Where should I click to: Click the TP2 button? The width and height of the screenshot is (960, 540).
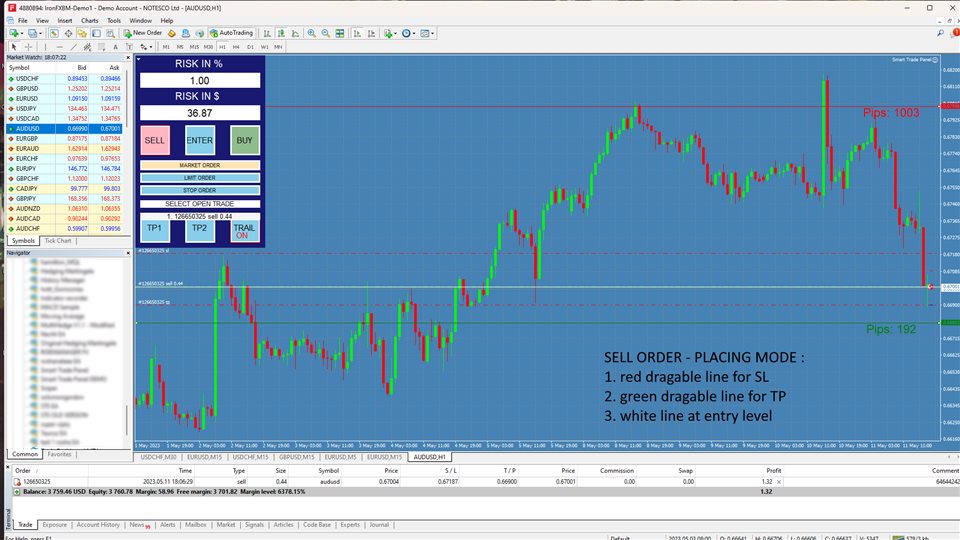click(200, 231)
